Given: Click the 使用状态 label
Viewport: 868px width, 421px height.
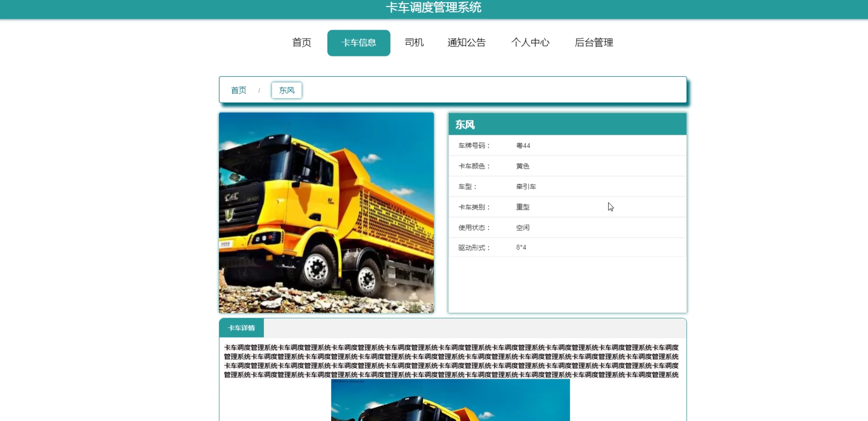Looking at the screenshot, I should click(x=474, y=228).
